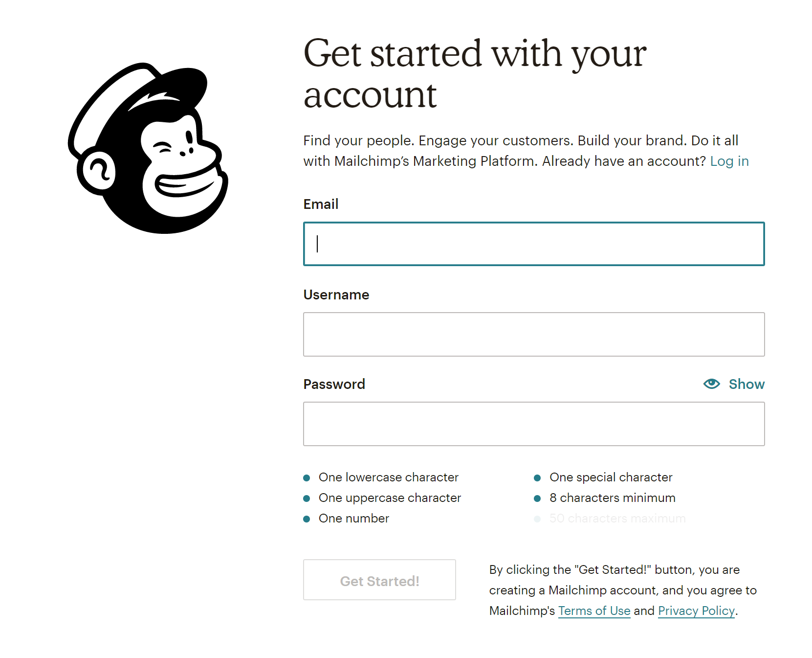
Task: Click the One uppercase character requirement text
Action: click(x=390, y=498)
